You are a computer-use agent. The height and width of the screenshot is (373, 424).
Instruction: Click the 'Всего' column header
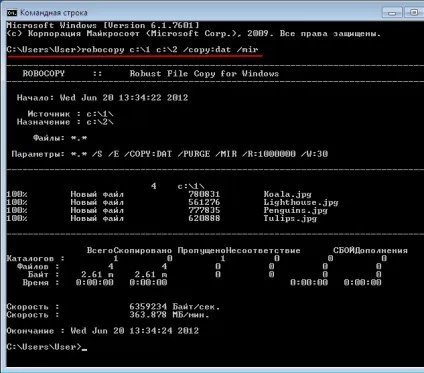click(x=100, y=250)
